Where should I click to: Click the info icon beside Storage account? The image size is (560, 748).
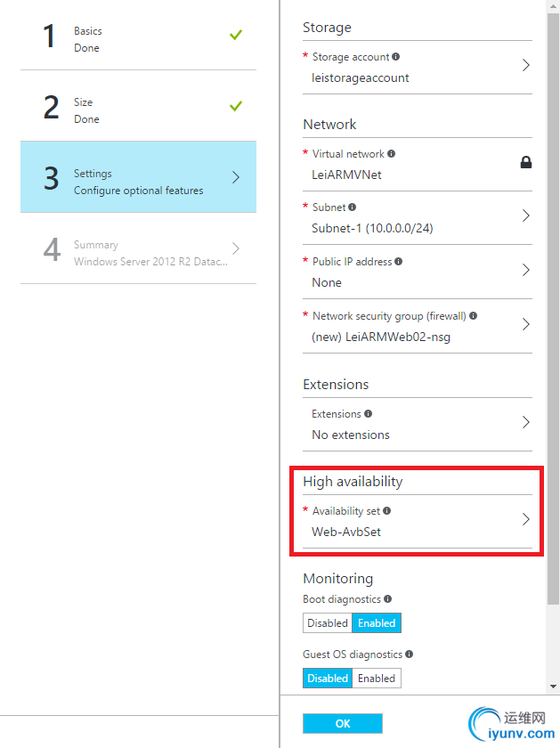pos(396,57)
